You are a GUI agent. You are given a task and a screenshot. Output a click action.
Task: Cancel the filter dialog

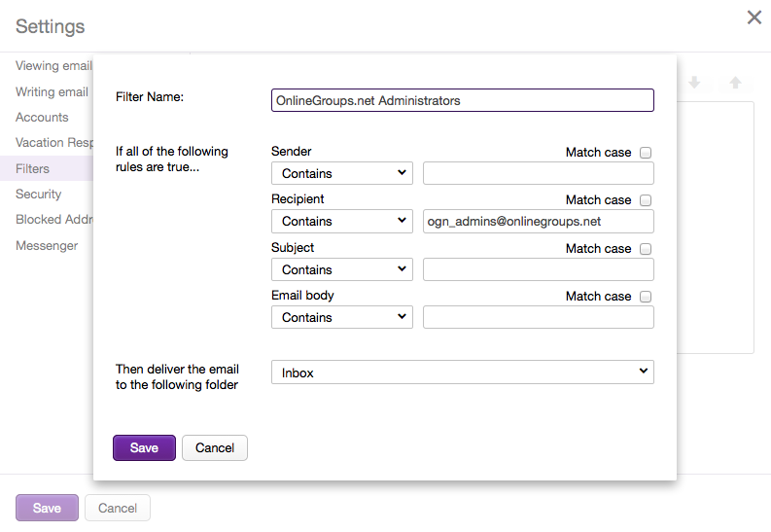tap(215, 447)
